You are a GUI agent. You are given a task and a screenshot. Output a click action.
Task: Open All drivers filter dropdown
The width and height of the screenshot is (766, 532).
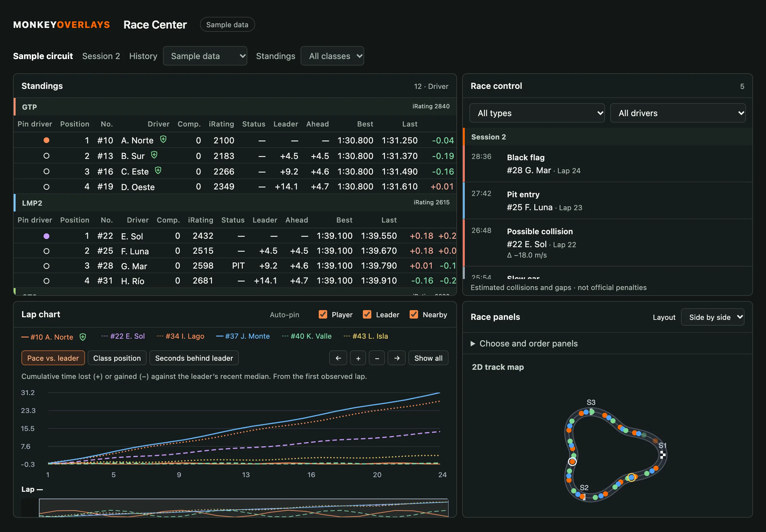(x=678, y=113)
